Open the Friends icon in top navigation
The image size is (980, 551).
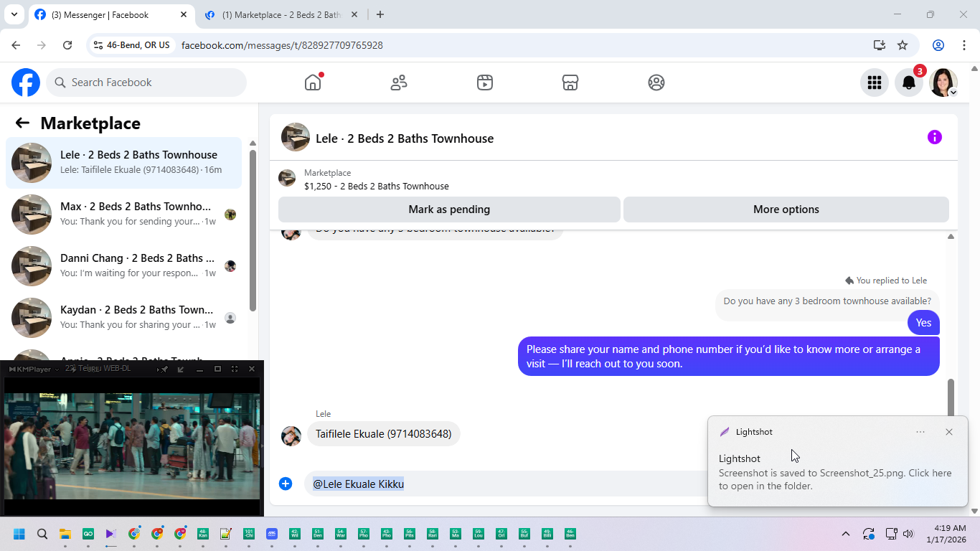(399, 83)
